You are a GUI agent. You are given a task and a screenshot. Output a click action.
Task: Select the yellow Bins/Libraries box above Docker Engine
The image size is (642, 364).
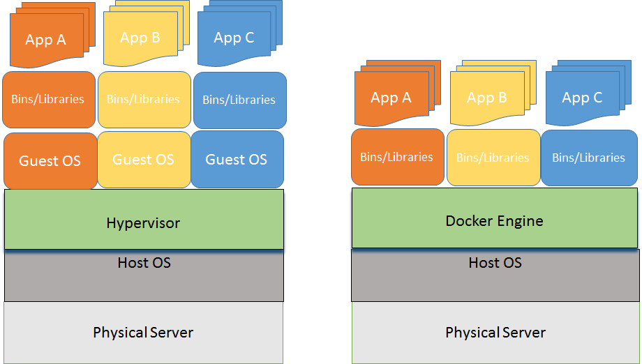494,158
